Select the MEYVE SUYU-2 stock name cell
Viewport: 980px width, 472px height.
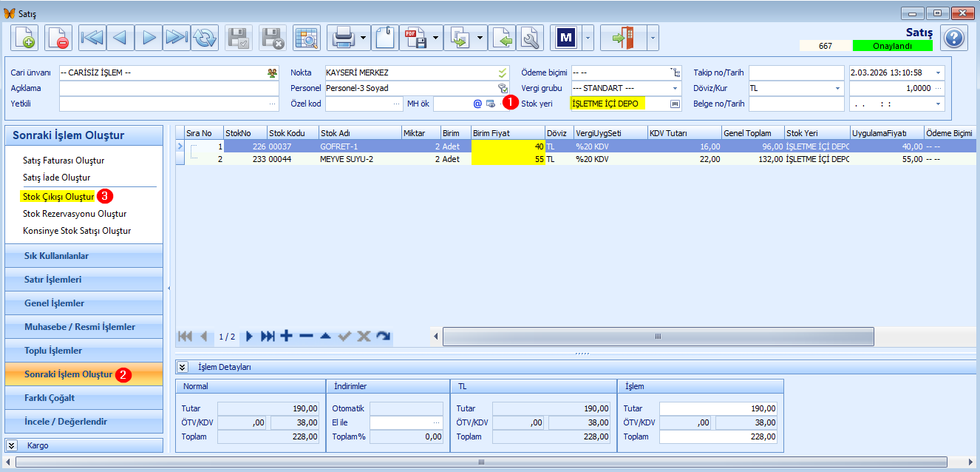coord(360,158)
